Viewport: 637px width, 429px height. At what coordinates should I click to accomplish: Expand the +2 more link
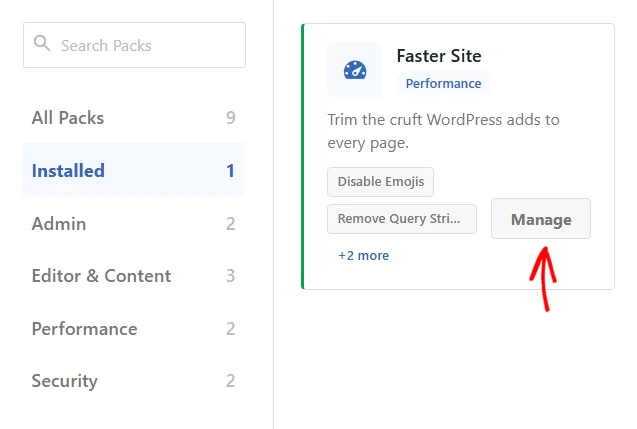coord(364,256)
